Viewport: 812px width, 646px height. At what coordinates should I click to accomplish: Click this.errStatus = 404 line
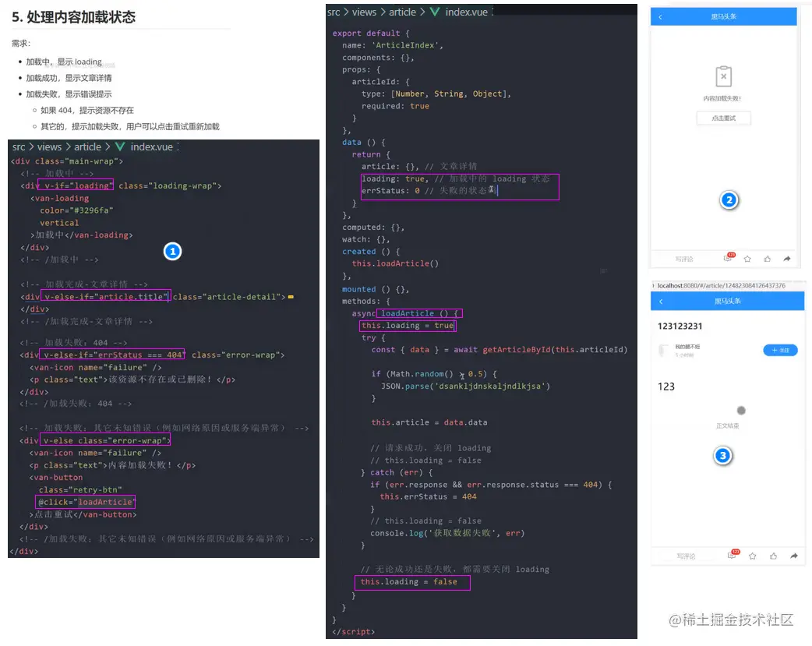click(429, 496)
